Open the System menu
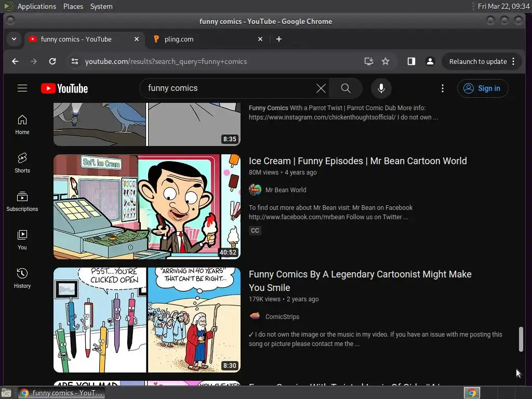532x399 pixels. pyautogui.click(x=101, y=6)
